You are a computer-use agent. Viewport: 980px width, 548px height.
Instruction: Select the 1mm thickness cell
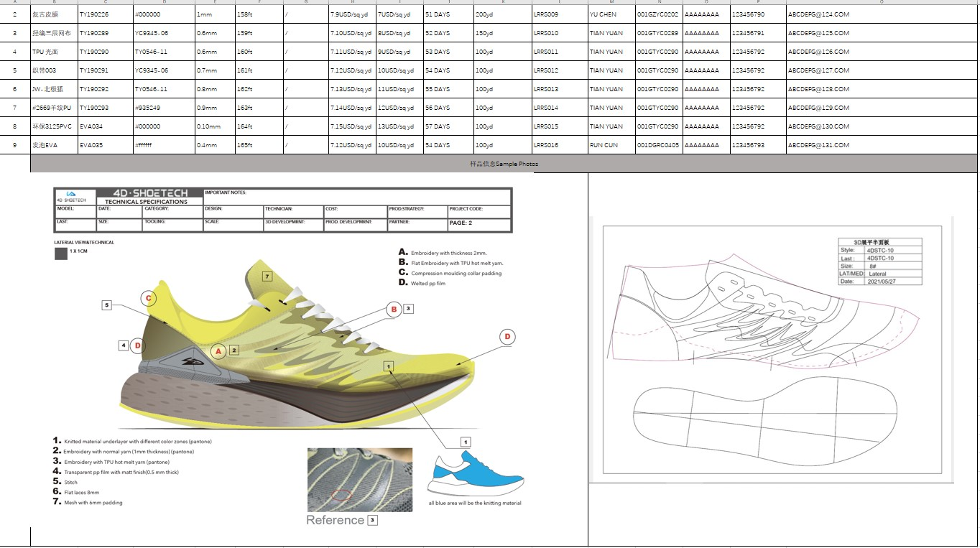[x=215, y=14]
